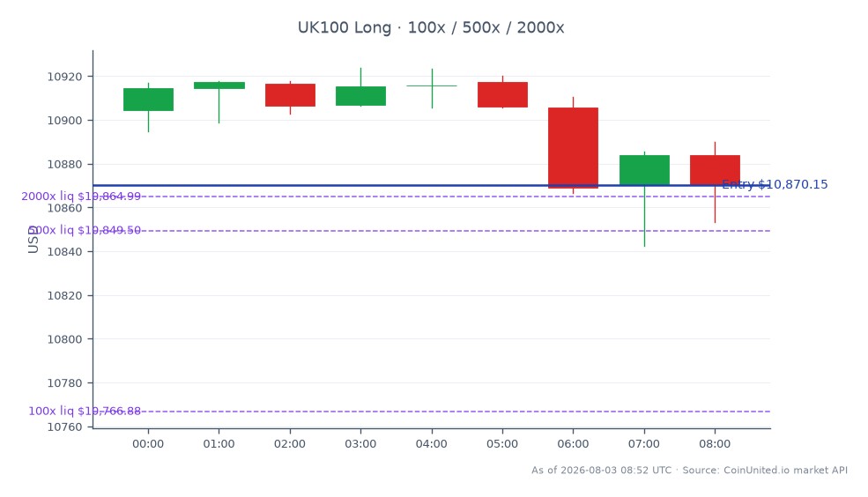Click the large red 06:00 candle body

(573, 148)
